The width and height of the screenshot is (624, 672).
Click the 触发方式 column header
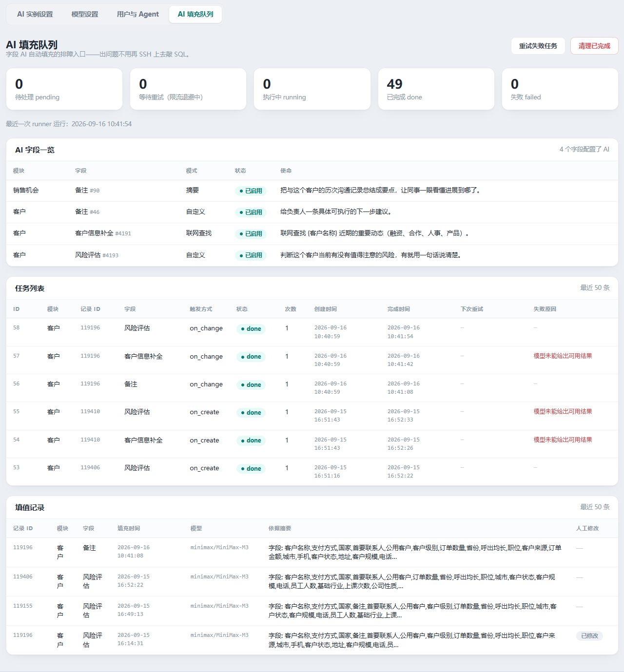coord(201,309)
